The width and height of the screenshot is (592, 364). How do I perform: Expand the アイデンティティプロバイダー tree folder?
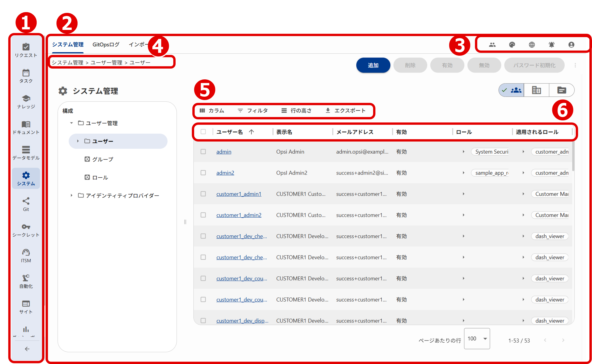[72, 195]
